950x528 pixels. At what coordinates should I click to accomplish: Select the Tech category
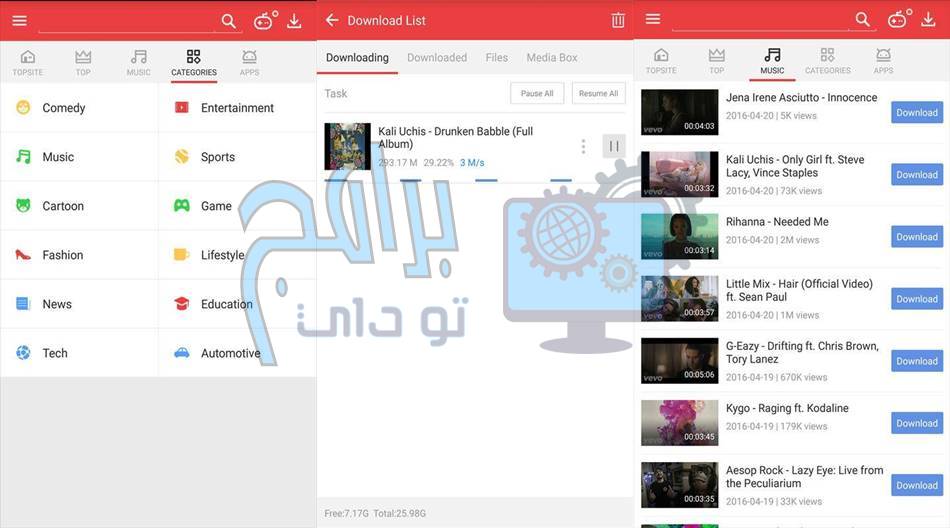point(54,353)
